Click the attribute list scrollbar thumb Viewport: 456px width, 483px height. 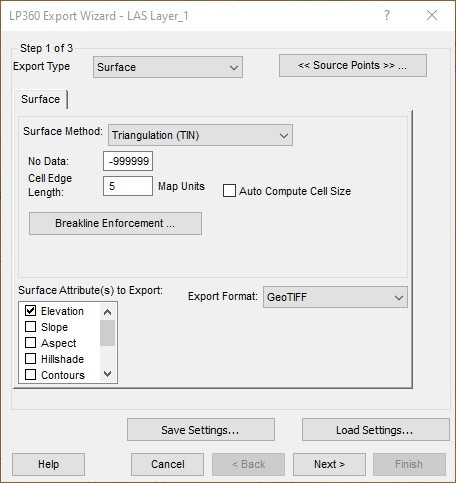point(107,333)
